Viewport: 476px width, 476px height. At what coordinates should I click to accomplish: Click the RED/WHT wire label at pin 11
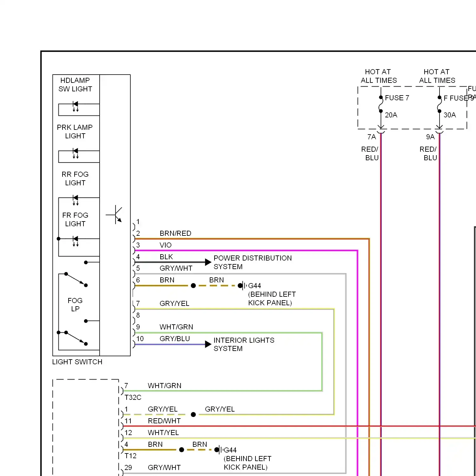164,421
